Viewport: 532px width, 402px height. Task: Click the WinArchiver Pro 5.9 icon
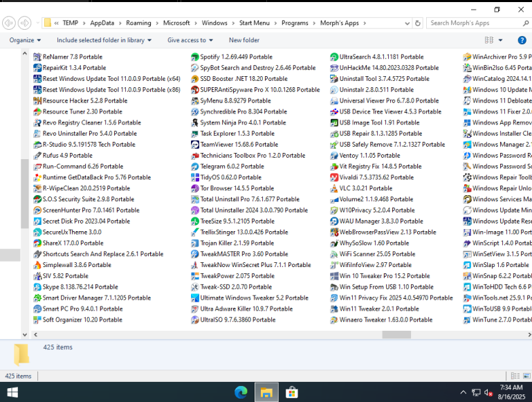(x=467, y=57)
